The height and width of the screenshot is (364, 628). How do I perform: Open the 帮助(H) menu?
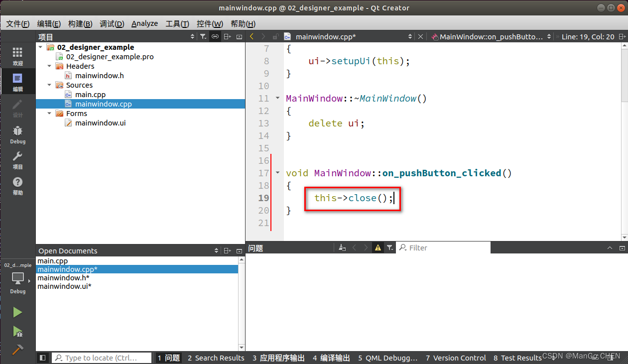pos(243,23)
